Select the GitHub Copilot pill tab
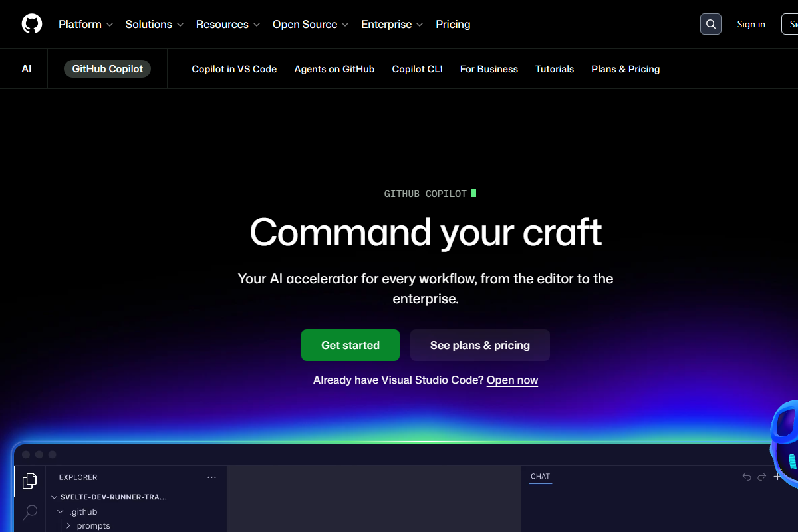This screenshot has width=798, height=532. [108, 69]
